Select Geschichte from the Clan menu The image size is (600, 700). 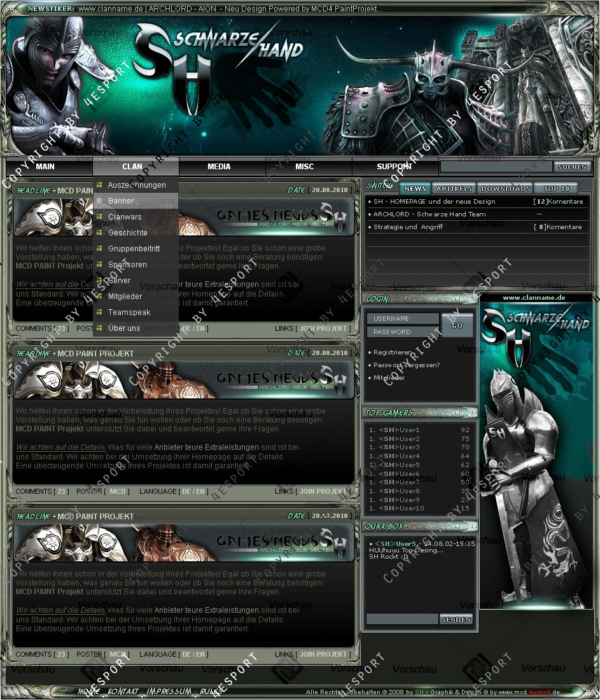127,233
